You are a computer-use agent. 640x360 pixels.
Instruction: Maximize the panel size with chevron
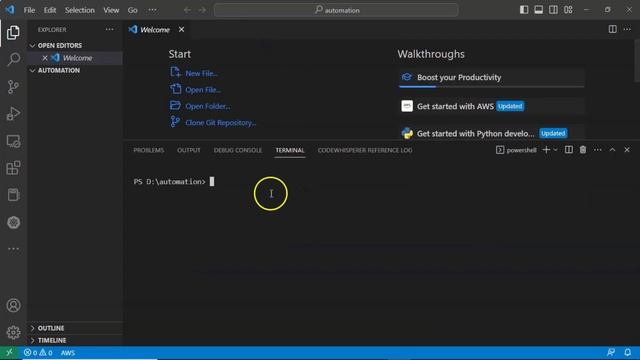click(612, 150)
